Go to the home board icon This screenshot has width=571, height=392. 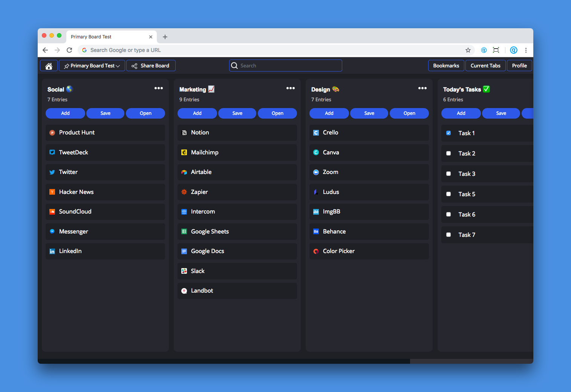point(49,66)
